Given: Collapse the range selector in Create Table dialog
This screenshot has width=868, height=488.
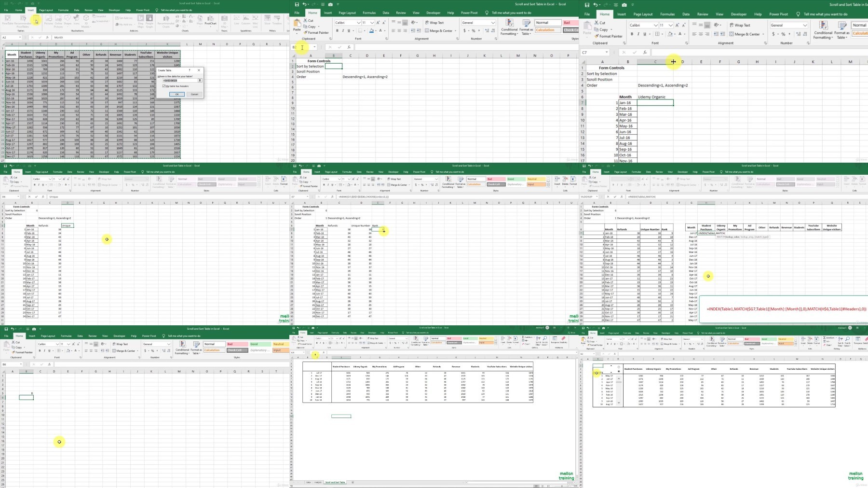Looking at the screenshot, I should tap(200, 81).
